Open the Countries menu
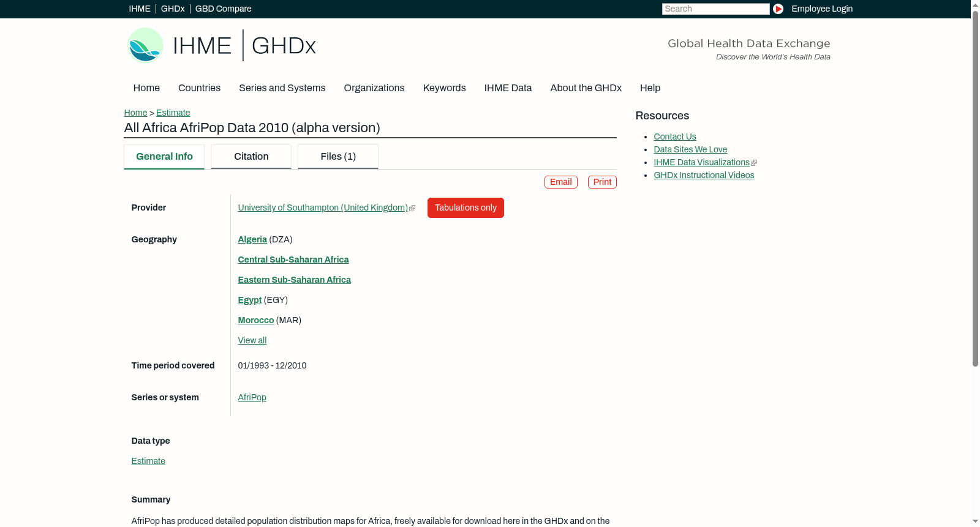The height and width of the screenshot is (527, 980). pyautogui.click(x=199, y=88)
